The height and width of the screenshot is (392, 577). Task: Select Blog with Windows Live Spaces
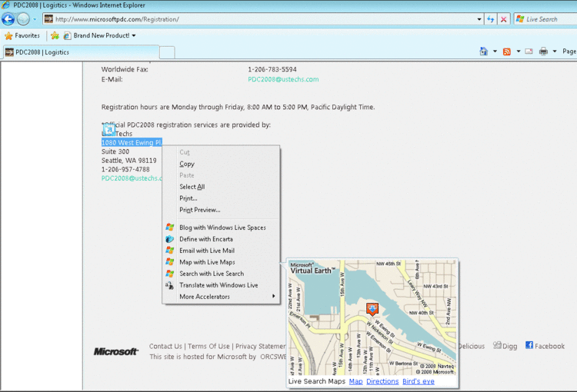pos(221,228)
